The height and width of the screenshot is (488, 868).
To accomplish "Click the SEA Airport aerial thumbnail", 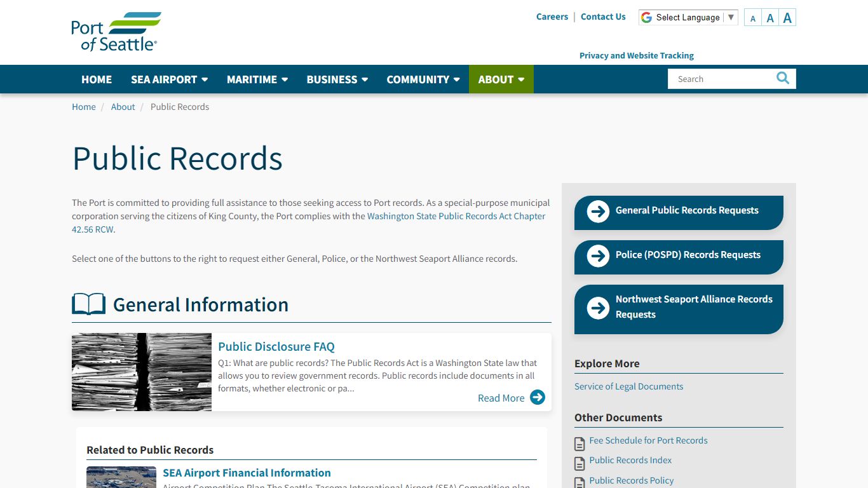I will pyautogui.click(x=121, y=477).
